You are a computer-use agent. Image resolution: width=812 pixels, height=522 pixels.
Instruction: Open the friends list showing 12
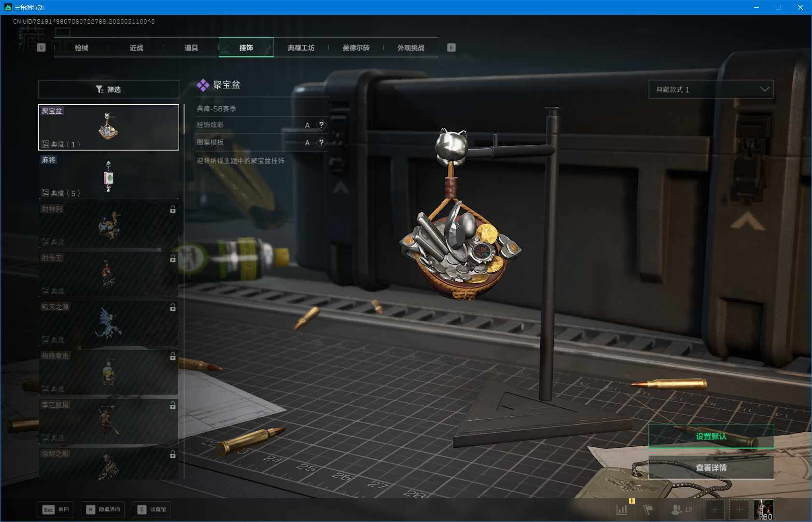click(681, 509)
